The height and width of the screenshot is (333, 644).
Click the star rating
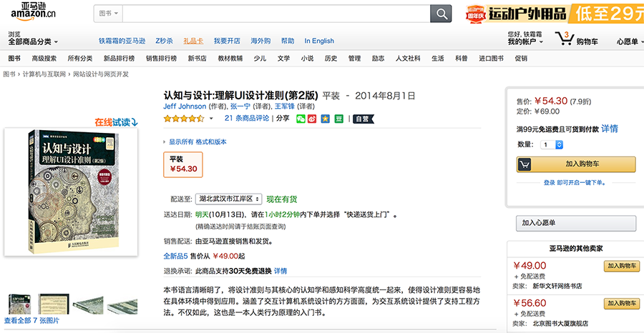[x=184, y=119]
